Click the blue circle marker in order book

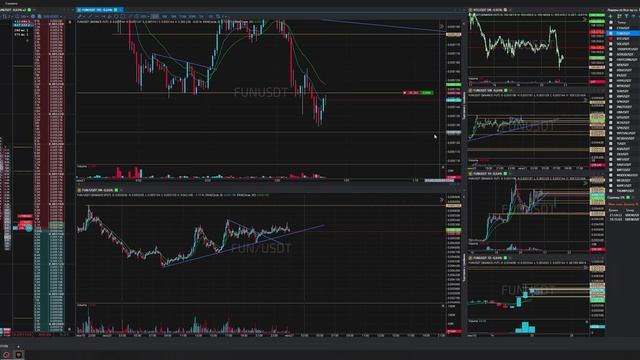[x=29, y=229]
